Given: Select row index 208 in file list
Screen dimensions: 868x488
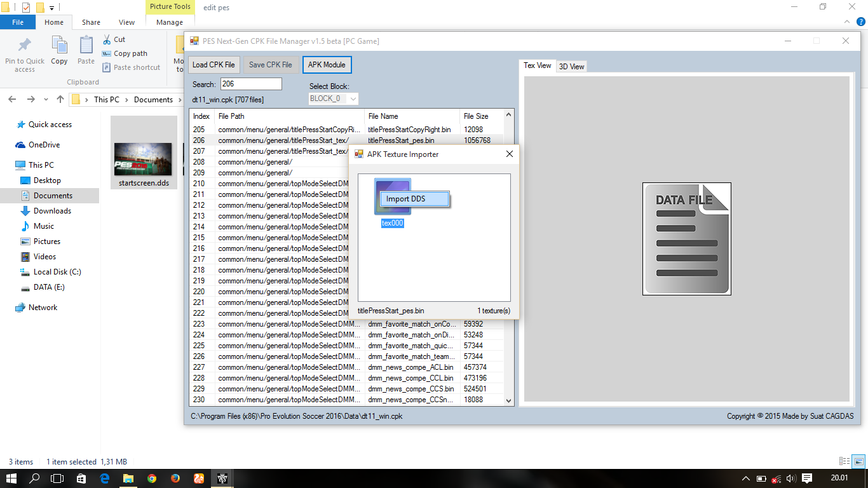Looking at the screenshot, I should [269, 162].
